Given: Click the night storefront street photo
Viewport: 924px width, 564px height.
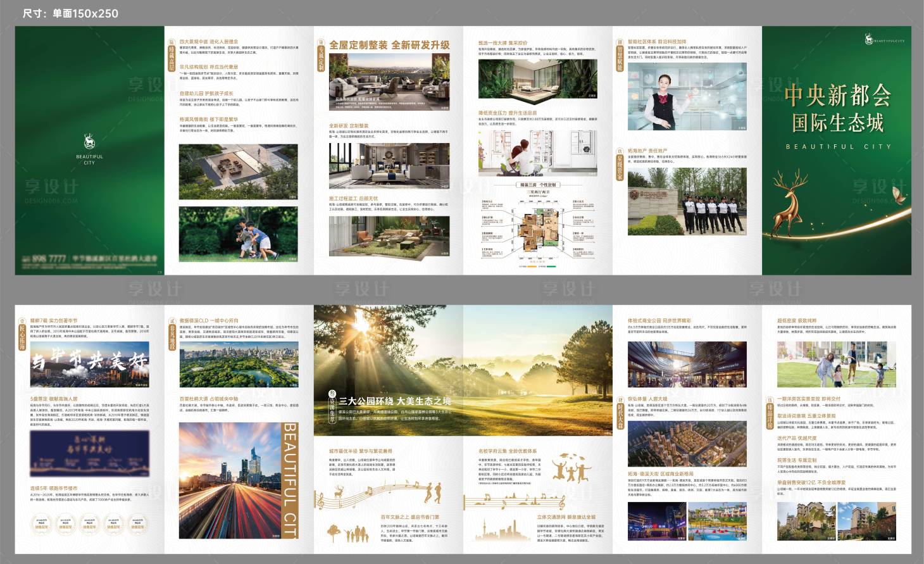Looking at the screenshot, I should 656,522.
